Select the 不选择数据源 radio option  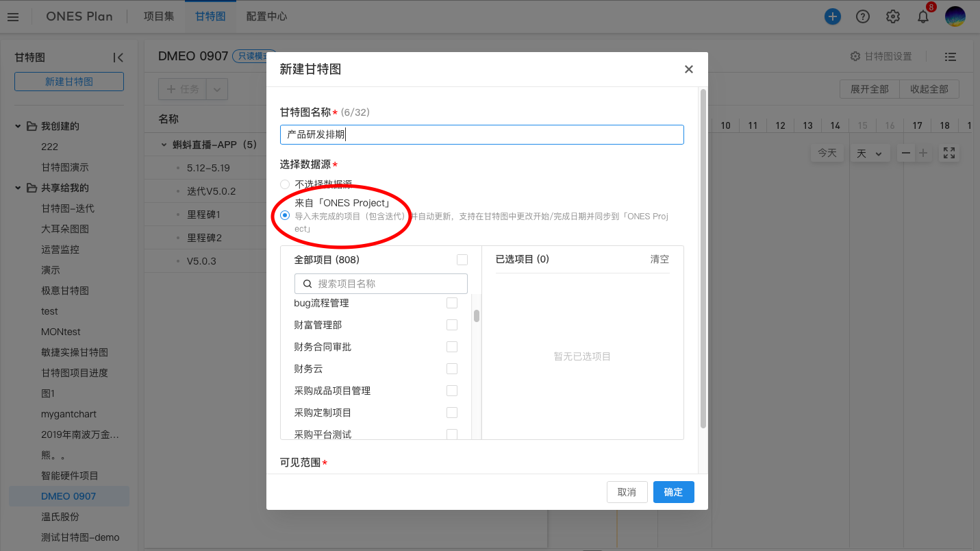coord(285,184)
